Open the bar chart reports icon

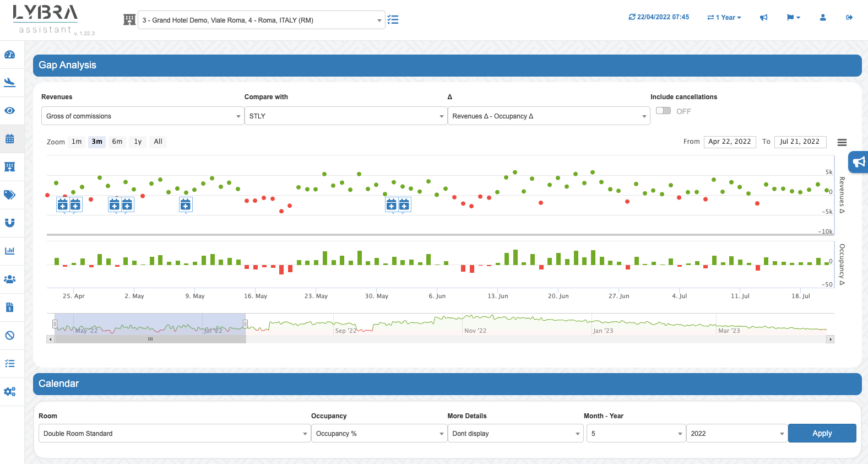[x=10, y=251]
